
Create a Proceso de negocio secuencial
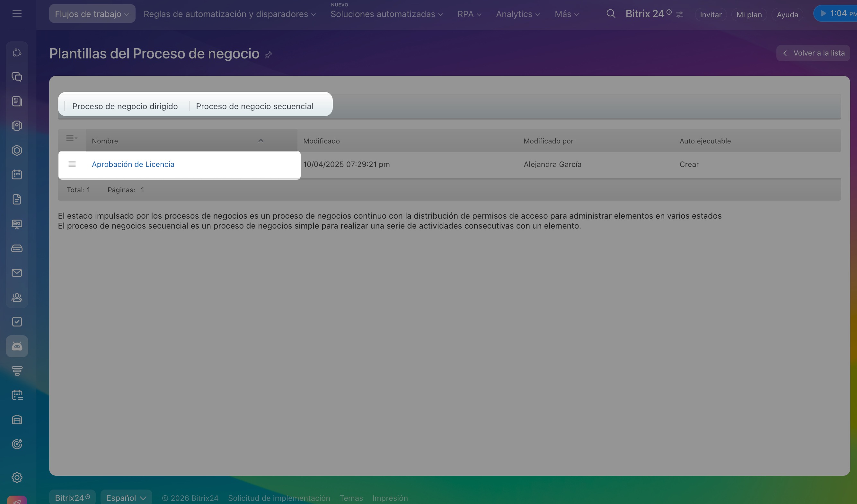pyautogui.click(x=254, y=106)
